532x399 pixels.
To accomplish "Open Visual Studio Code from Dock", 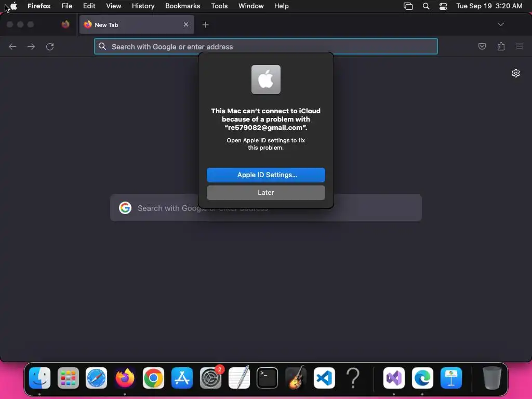I will (x=324, y=378).
